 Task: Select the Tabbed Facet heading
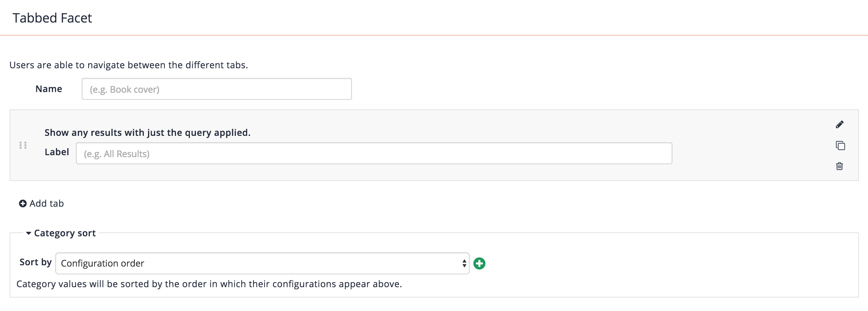tap(52, 18)
